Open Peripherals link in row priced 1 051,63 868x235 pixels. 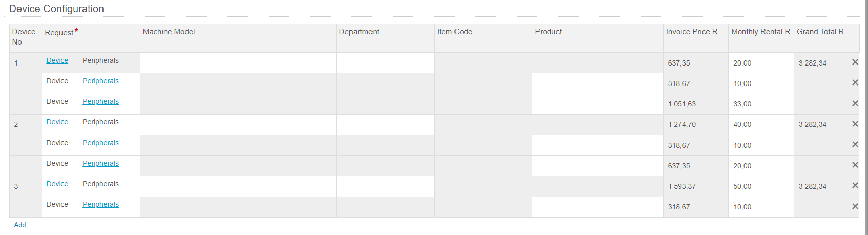click(100, 101)
